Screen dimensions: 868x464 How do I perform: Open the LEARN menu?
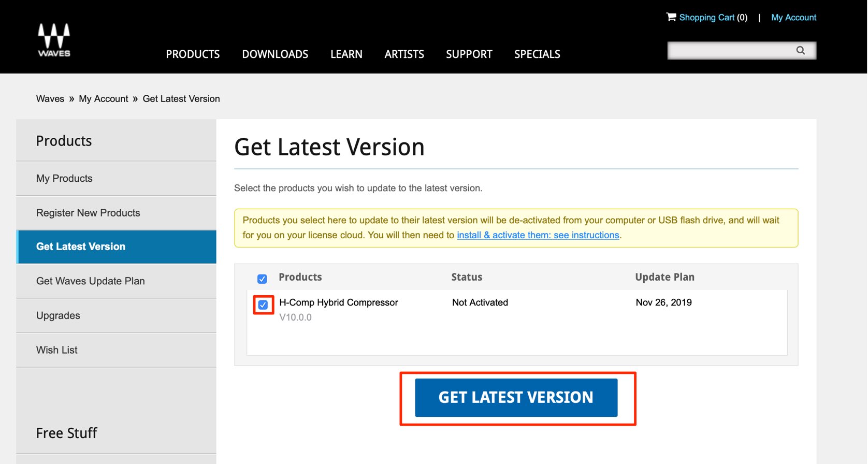(346, 54)
